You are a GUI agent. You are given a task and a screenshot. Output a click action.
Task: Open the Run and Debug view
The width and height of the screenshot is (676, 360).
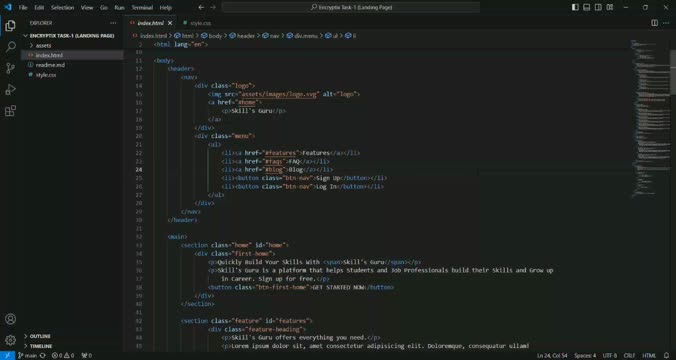pos(10,90)
